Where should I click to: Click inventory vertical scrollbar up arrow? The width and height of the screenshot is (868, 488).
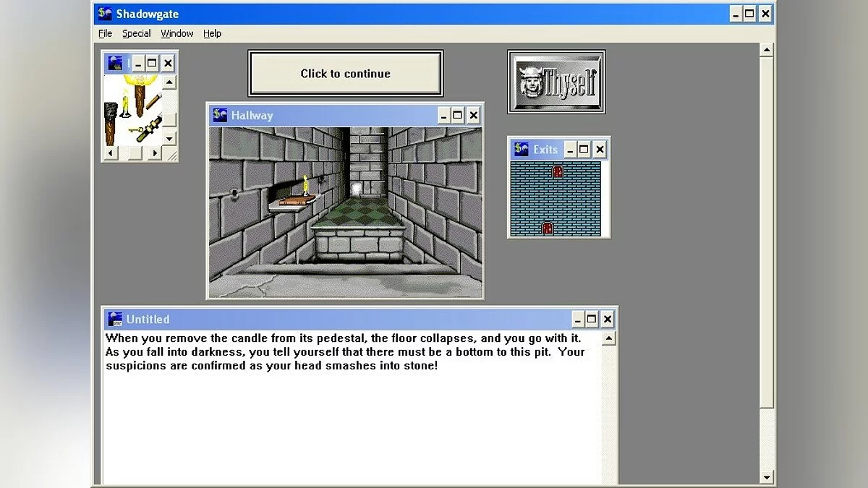click(169, 82)
